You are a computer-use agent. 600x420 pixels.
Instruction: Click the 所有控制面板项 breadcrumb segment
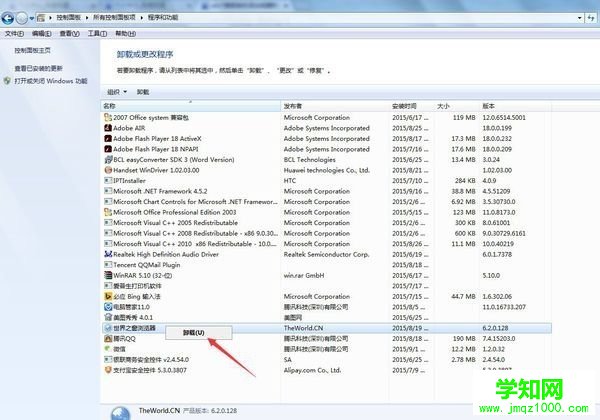(114, 18)
